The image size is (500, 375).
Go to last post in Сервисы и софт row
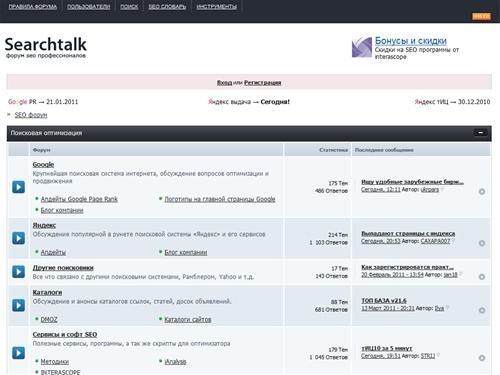tap(482, 358)
